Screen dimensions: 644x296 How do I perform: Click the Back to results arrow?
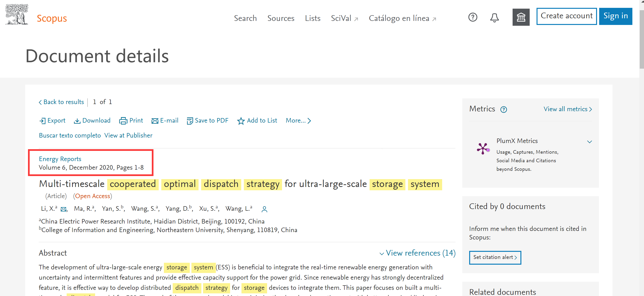pos(40,102)
